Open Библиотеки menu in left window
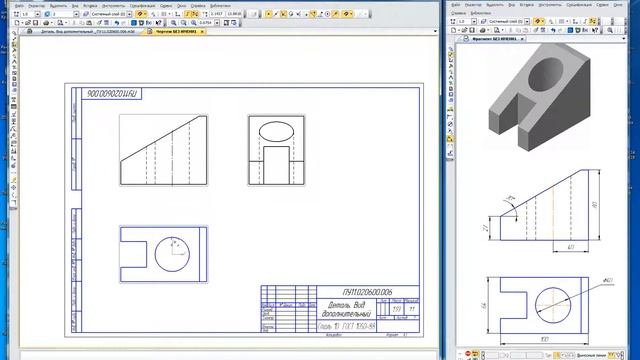 [x=220, y=6]
